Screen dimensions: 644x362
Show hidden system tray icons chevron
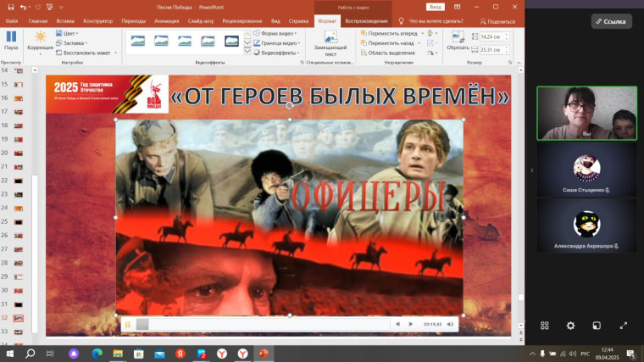[532, 354]
